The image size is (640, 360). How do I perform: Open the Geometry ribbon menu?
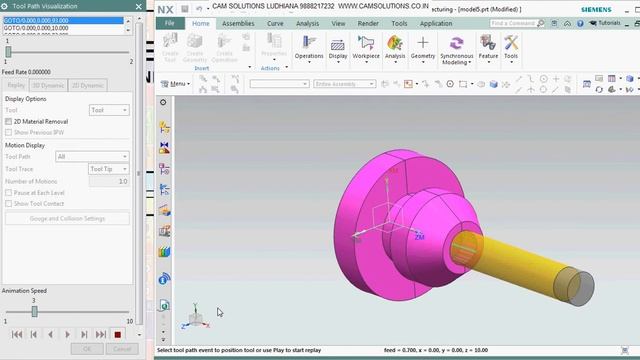tap(423, 49)
